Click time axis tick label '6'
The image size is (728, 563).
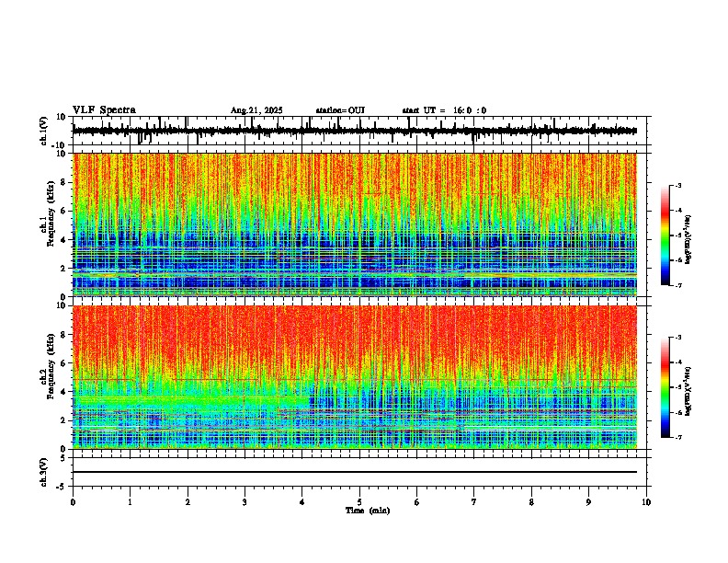(x=417, y=502)
